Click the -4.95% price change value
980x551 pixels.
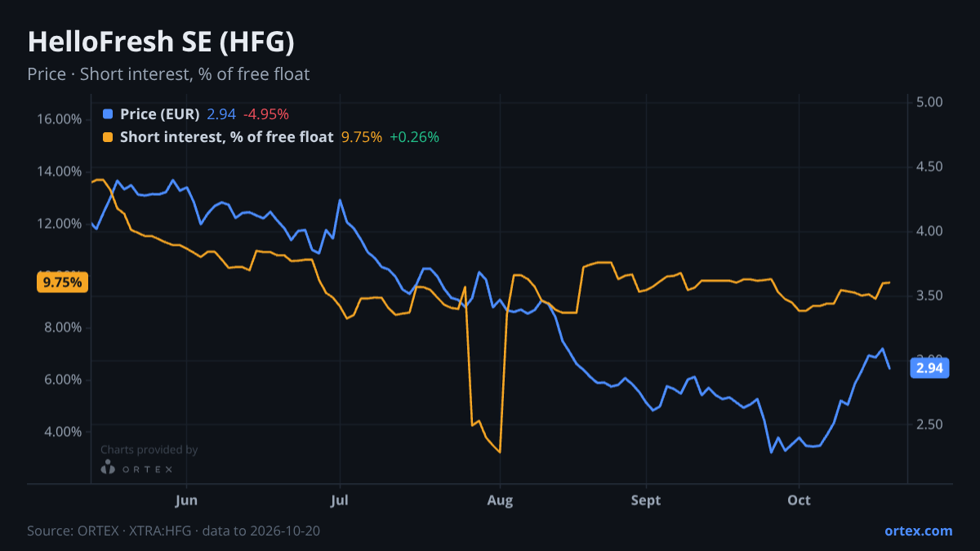[x=266, y=114]
